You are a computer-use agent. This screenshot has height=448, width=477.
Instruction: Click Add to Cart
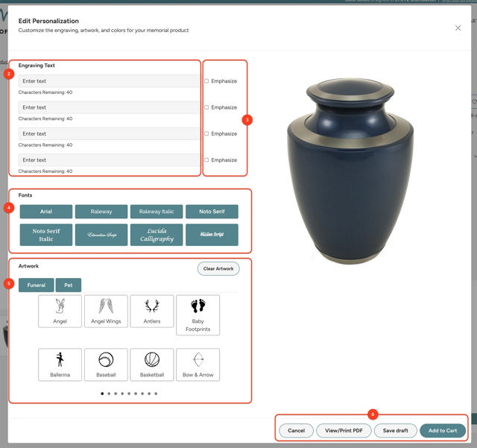click(443, 431)
